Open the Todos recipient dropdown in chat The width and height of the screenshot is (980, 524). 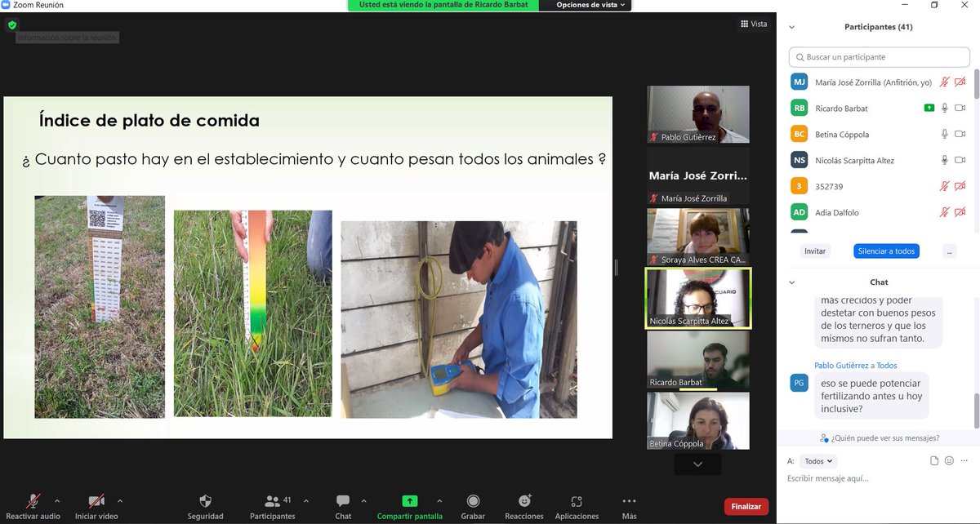[x=818, y=461]
